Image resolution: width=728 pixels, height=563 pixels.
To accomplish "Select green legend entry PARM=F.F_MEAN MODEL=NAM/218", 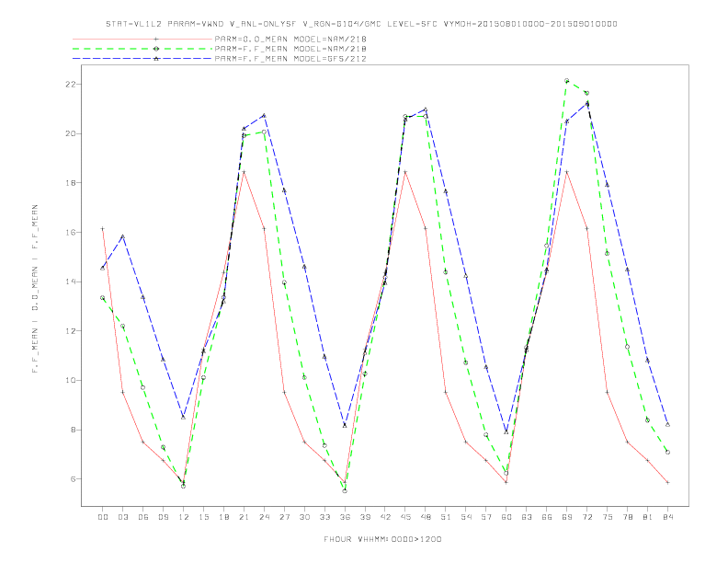I will 290,49.
